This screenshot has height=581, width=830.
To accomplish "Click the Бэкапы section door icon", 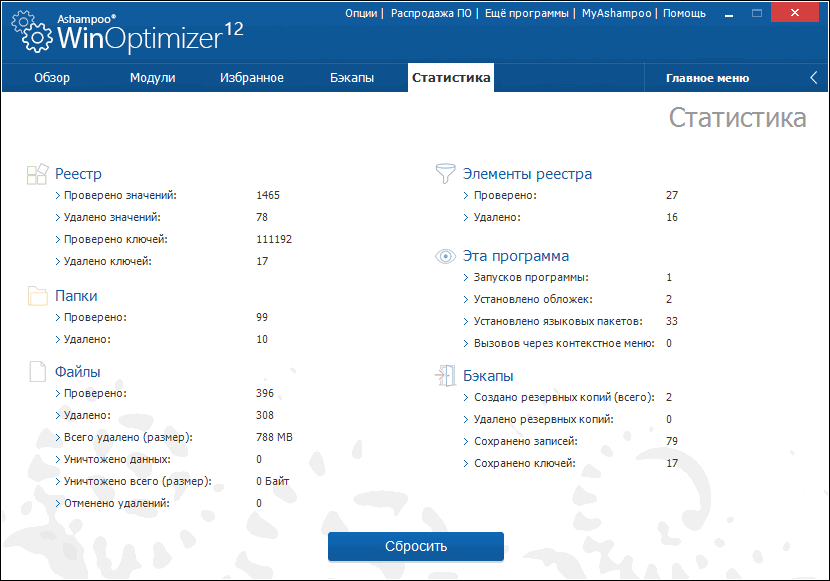I will tap(445, 376).
